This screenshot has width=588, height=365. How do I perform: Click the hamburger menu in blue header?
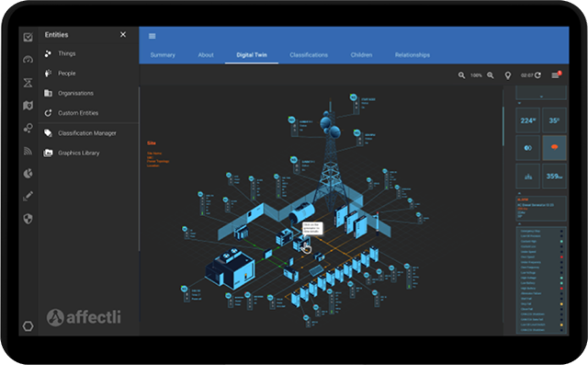152,36
